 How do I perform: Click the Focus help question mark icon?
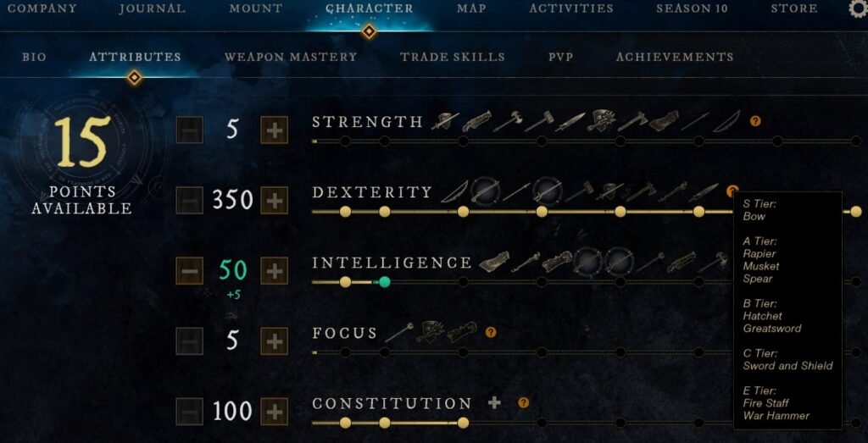point(490,333)
